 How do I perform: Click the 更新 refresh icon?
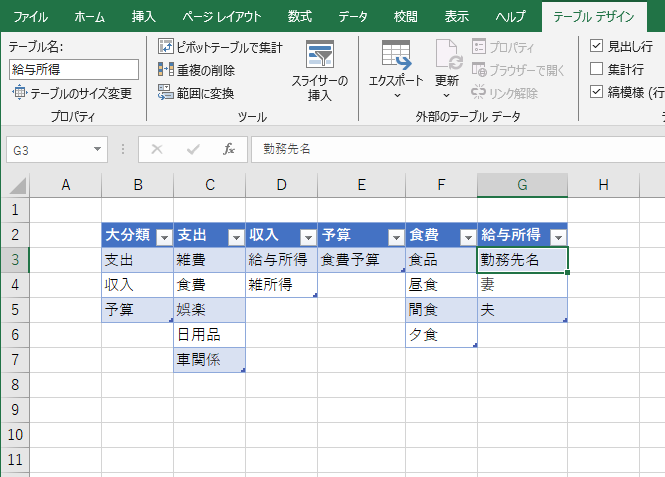click(449, 54)
